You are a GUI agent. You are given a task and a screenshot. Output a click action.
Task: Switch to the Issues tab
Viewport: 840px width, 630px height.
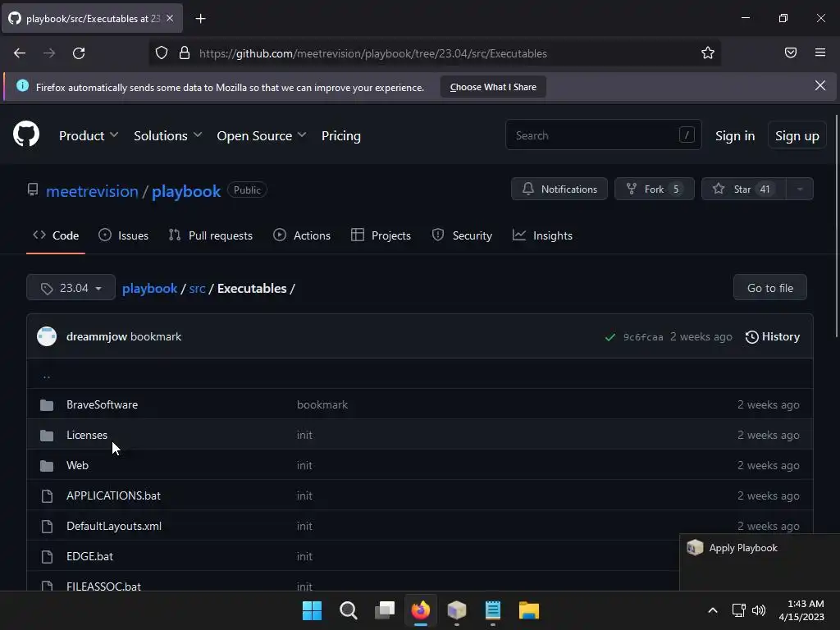[123, 235]
